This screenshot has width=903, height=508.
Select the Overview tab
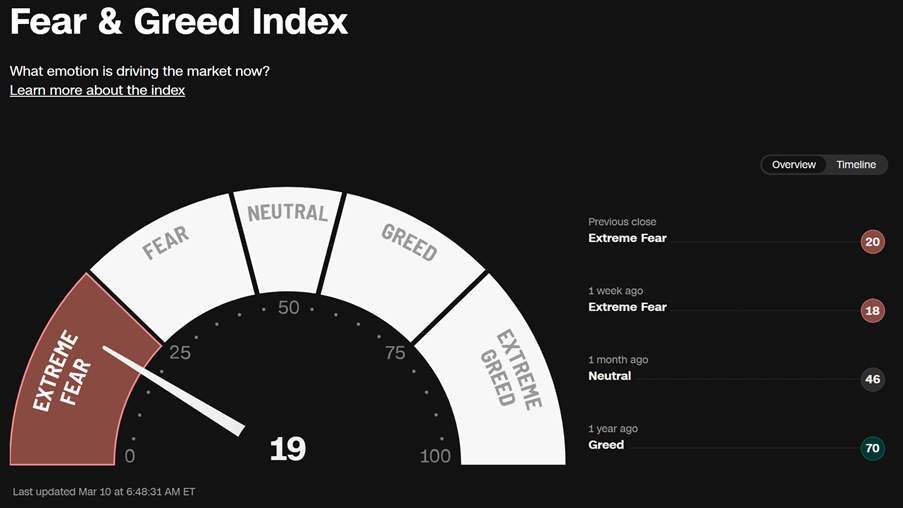794,165
